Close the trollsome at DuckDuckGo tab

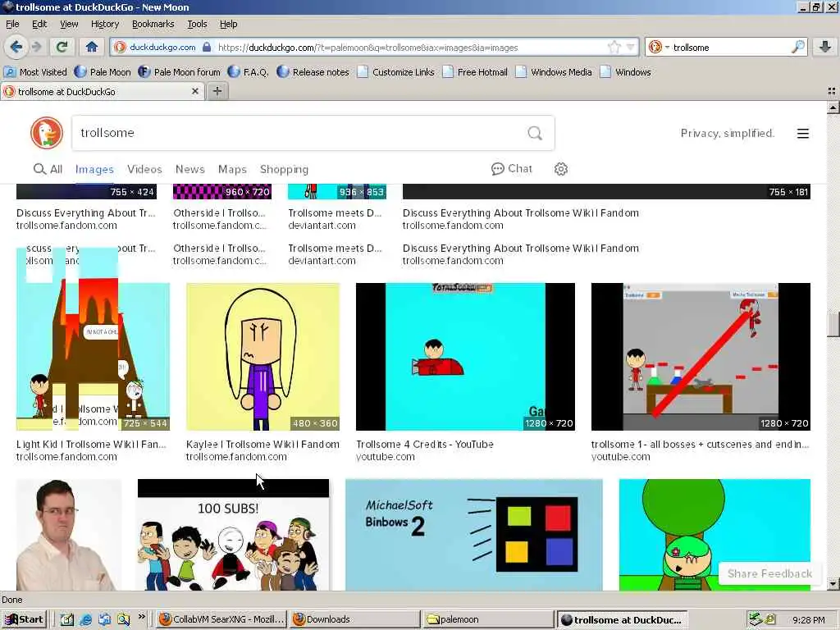tap(195, 92)
